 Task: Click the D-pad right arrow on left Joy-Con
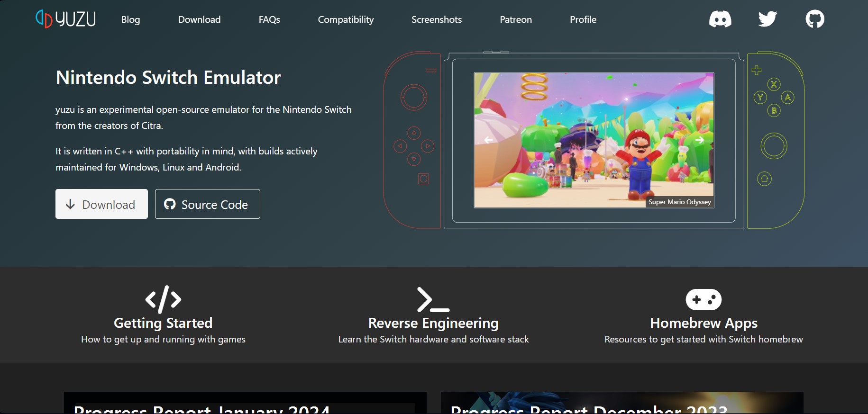428,146
